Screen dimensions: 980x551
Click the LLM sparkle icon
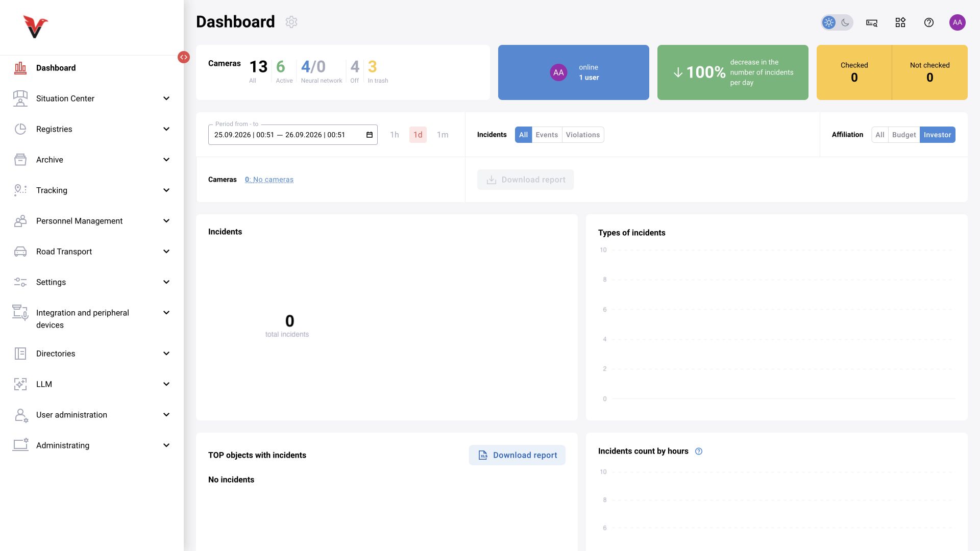pos(20,384)
